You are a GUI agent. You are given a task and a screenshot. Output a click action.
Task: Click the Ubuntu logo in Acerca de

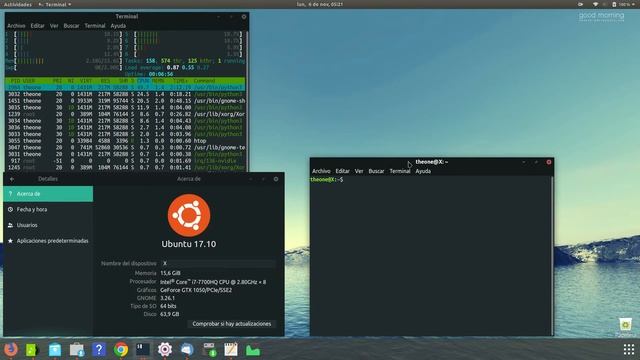(189, 215)
